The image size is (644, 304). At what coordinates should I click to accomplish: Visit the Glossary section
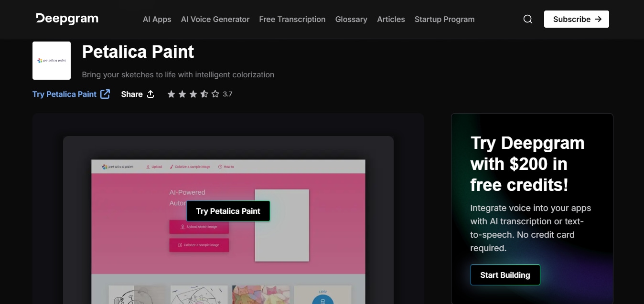pyautogui.click(x=351, y=19)
